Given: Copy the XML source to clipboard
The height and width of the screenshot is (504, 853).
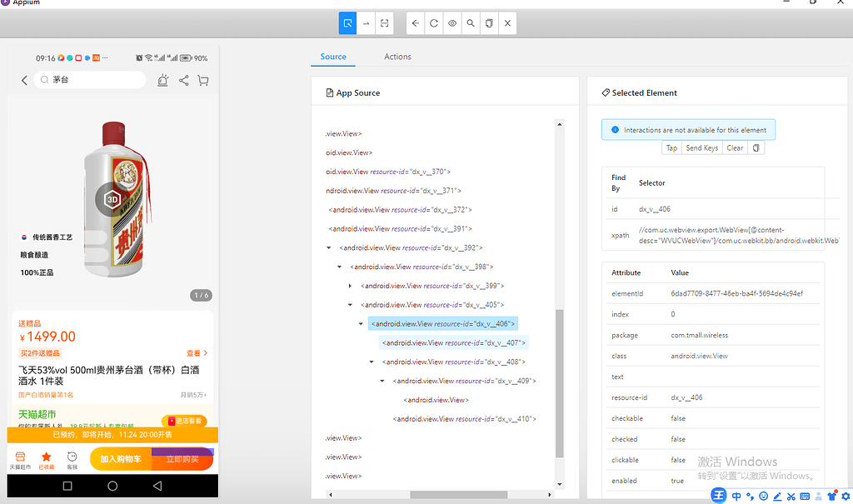Looking at the screenshot, I should (488, 23).
